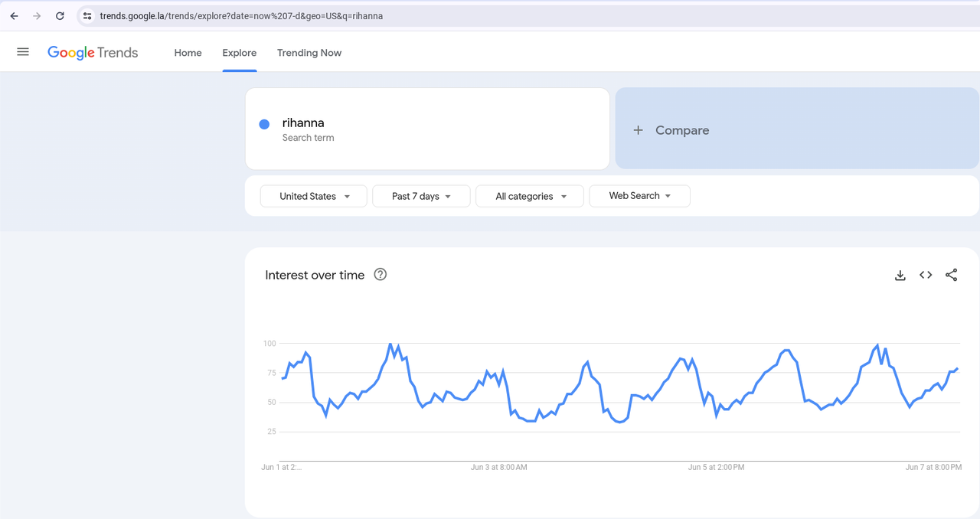
Task: Open the Past 7 days dropdown
Action: (421, 196)
